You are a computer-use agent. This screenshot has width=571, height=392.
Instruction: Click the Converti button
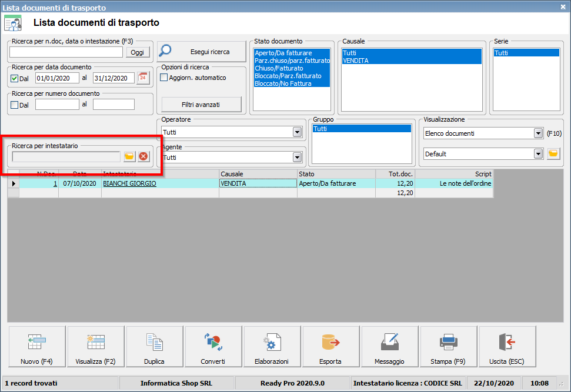pyautogui.click(x=213, y=347)
